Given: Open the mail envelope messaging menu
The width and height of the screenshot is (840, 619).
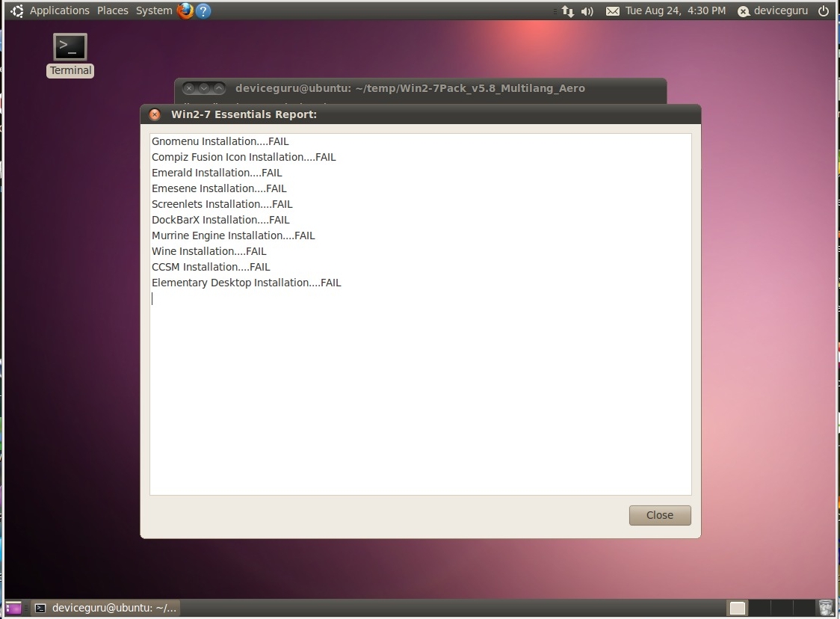Looking at the screenshot, I should pyautogui.click(x=612, y=10).
